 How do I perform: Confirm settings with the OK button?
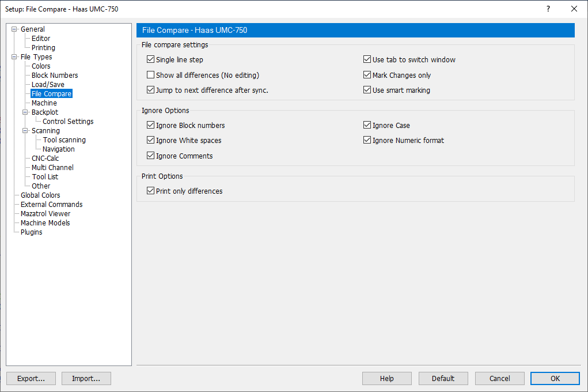[x=555, y=378]
